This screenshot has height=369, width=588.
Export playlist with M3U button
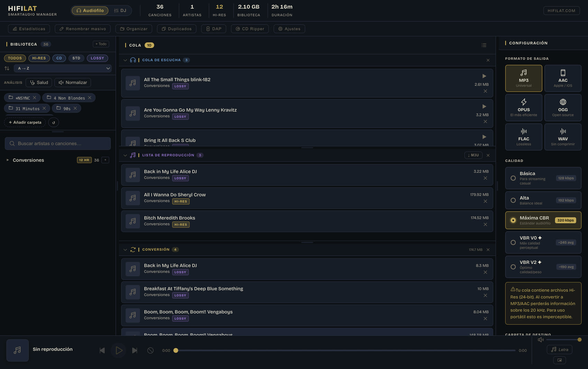pyautogui.click(x=473, y=155)
